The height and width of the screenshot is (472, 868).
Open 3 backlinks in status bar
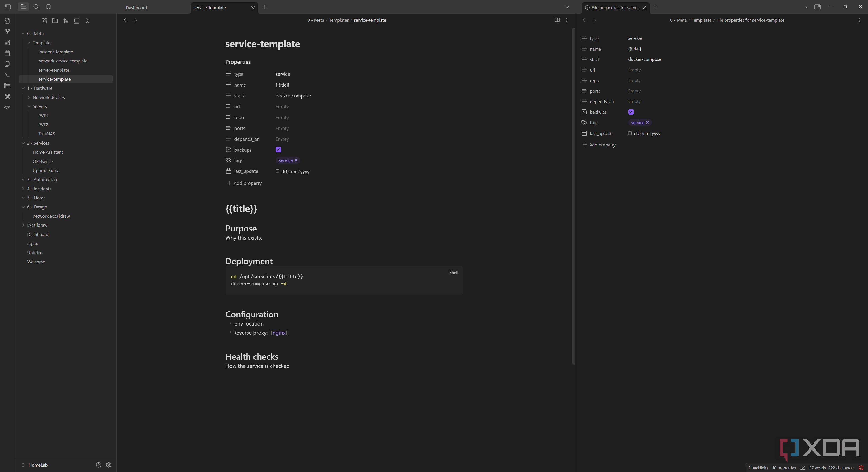point(758,468)
